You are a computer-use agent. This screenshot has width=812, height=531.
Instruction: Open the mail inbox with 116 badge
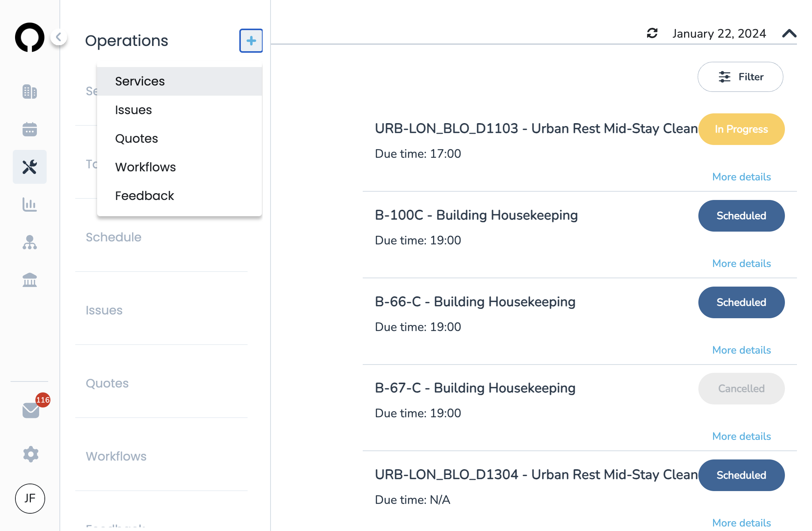[31, 410]
